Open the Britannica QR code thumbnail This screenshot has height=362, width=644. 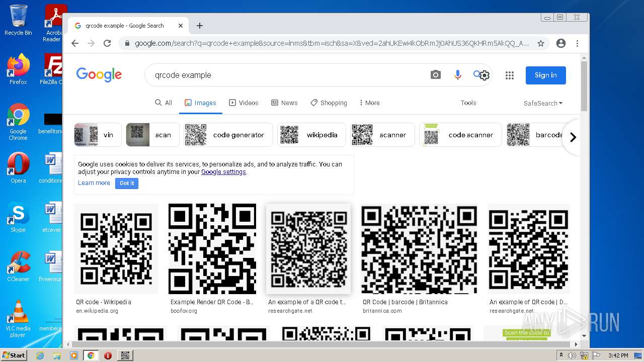(419, 248)
